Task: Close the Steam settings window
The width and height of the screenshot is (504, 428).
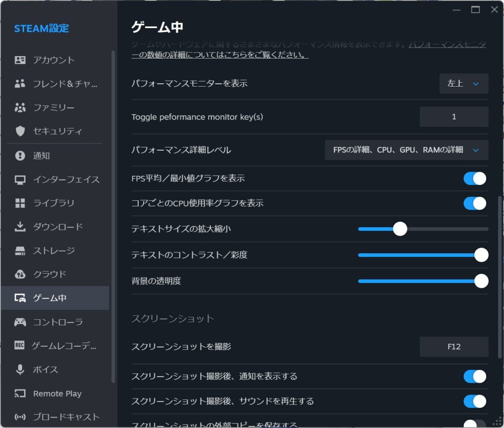Action: coord(494,10)
